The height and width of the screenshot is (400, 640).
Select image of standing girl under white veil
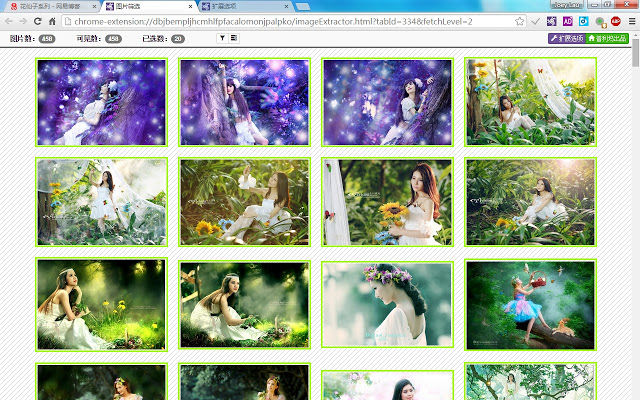tap(102, 202)
